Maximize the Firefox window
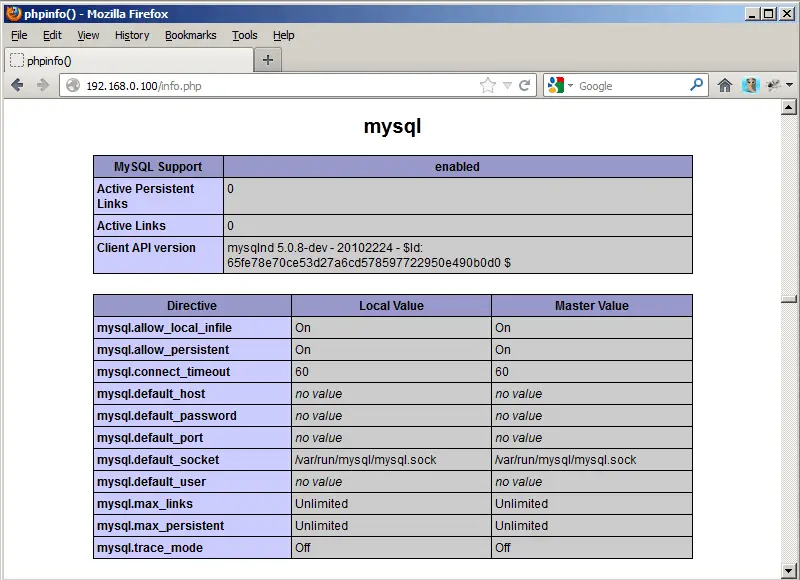Screen dimensions: 800x580 769,14
